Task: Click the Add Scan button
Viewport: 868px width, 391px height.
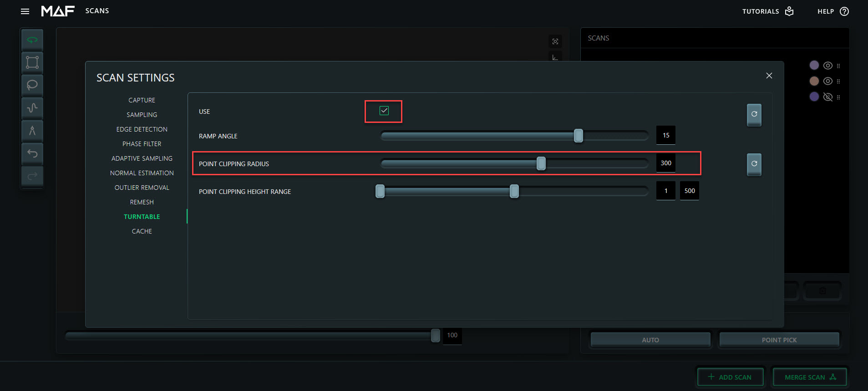Action: pyautogui.click(x=730, y=377)
